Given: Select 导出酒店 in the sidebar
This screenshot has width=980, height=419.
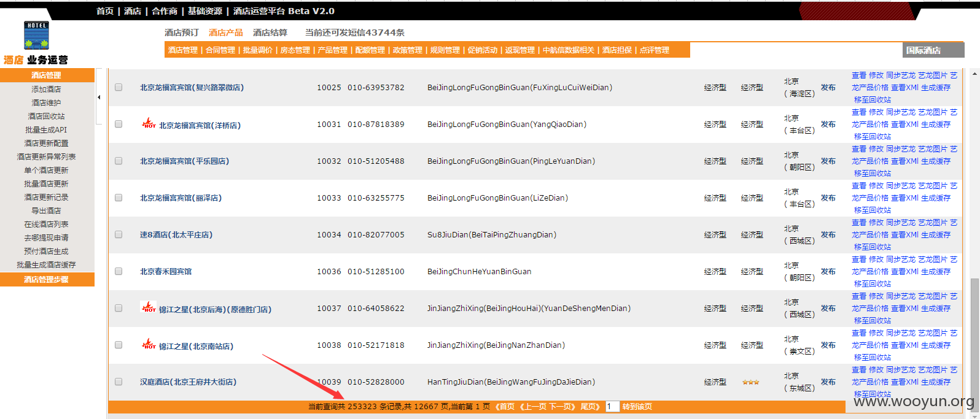Looking at the screenshot, I should click(47, 210).
